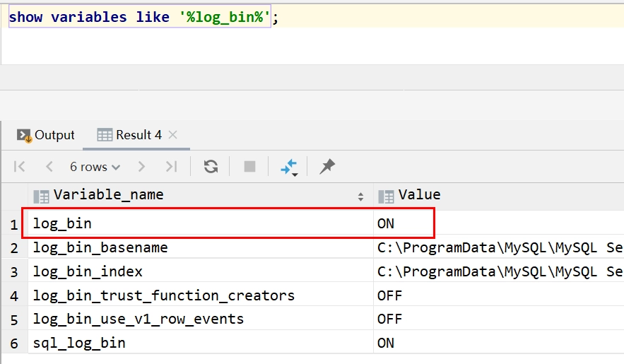The height and width of the screenshot is (364, 624).
Task: Stop the running query
Action: [x=249, y=166]
